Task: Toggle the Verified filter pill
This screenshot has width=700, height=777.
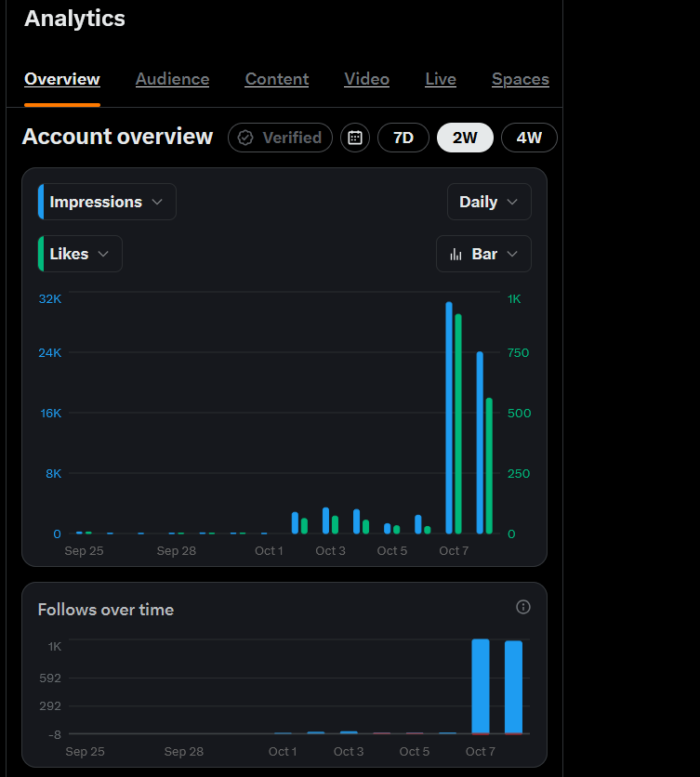Action: pyautogui.click(x=280, y=138)
